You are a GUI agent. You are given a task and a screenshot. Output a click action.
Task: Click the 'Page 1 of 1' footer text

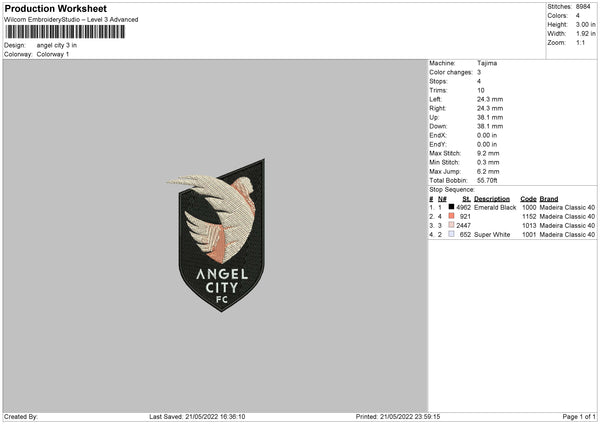pyautogui.click(x=579, y=417)
